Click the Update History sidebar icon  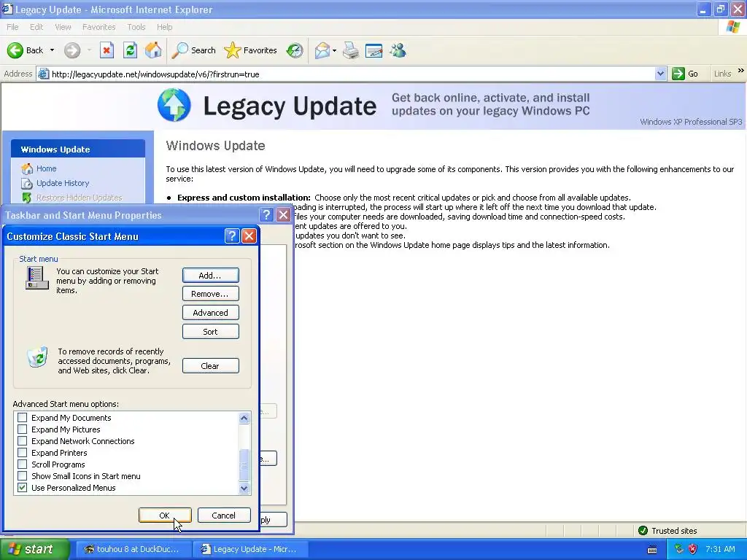pos(27,183)
